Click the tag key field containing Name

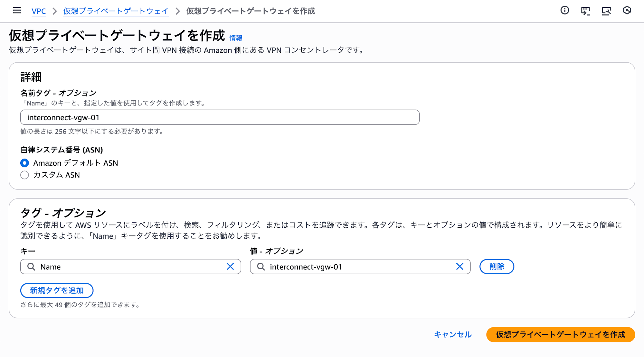(x=129, y=266)
